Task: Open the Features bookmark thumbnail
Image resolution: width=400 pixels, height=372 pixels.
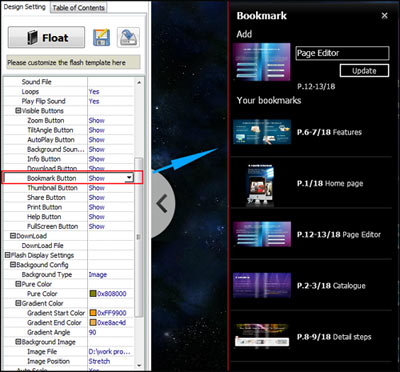Action: coord(262,132)
